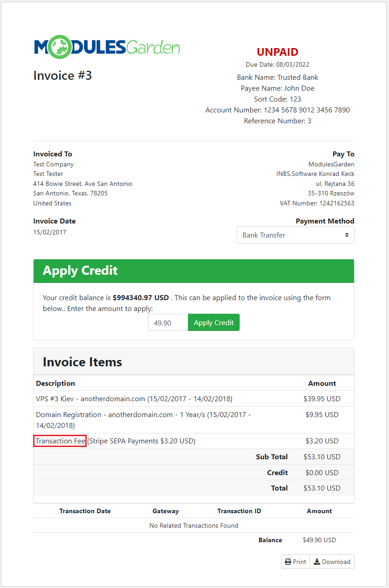389x588 pixels.
Task: Click the bold $994340.97 USD credit balance
Action: [141, 298]
